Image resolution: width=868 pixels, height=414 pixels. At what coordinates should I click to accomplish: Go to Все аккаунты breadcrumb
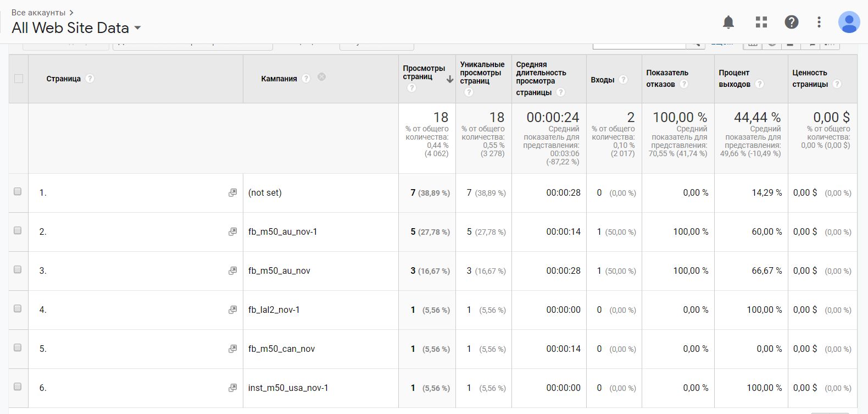(38, 12)
